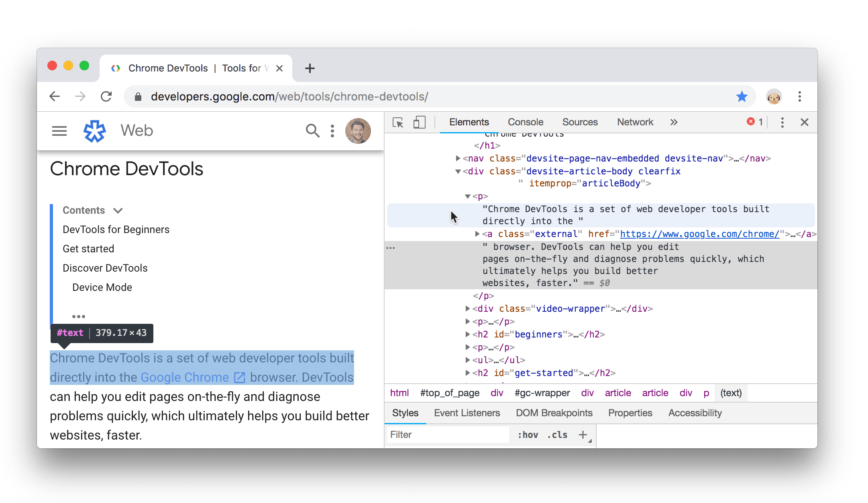The height and width of the screenshot is (503, 868).
Task: Click the Elements panel inspection icon
Action: click(x=397, y=123)
